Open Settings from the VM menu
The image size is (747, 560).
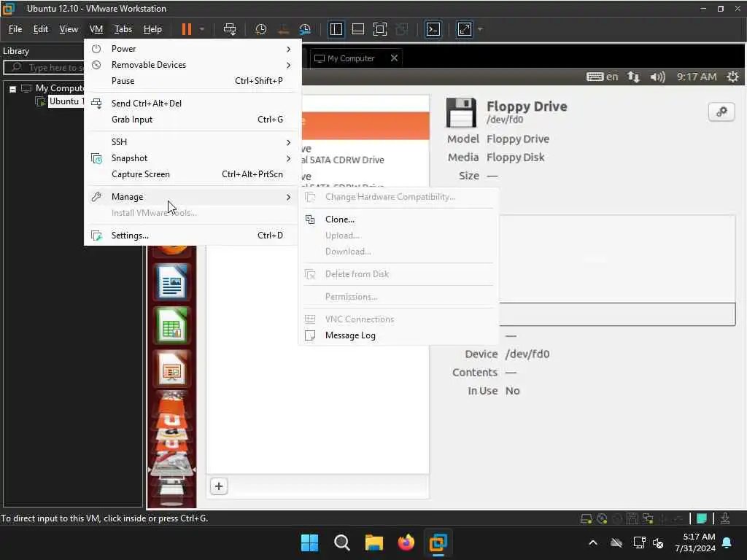tap(192, 236)
